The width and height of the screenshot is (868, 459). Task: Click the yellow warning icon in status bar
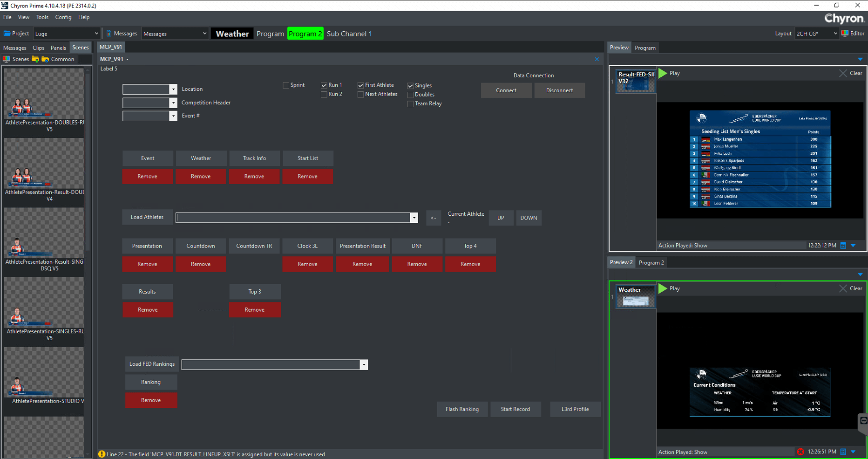[x=102, y=454]
